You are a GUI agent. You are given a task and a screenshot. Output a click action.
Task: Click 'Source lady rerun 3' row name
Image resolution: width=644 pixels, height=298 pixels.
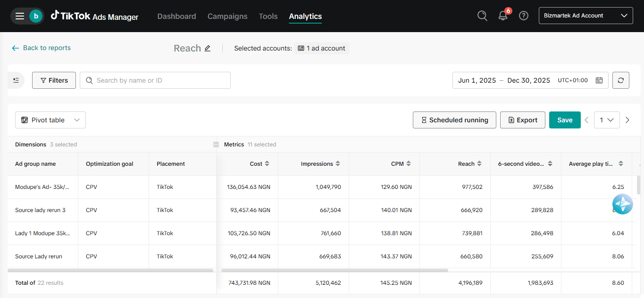(x=40, y=210)
